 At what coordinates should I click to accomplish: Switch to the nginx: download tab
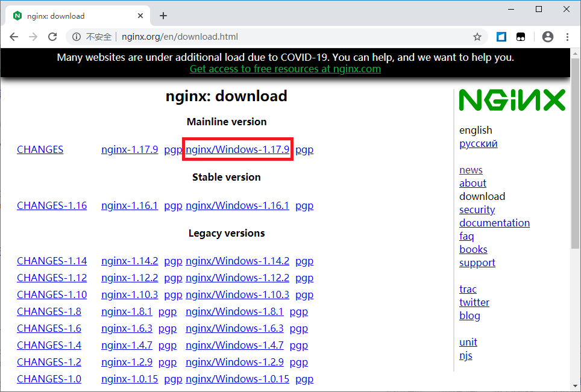point(72,16)
